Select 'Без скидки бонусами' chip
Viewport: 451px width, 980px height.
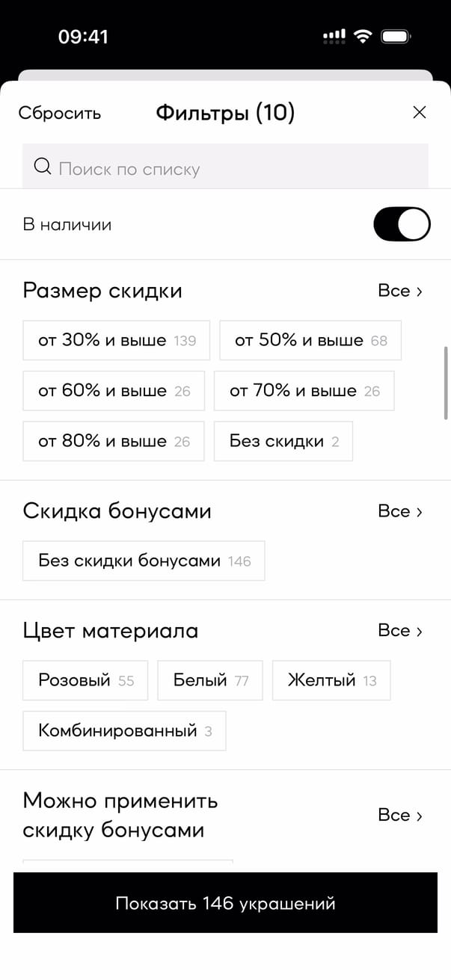coord(144,561)
